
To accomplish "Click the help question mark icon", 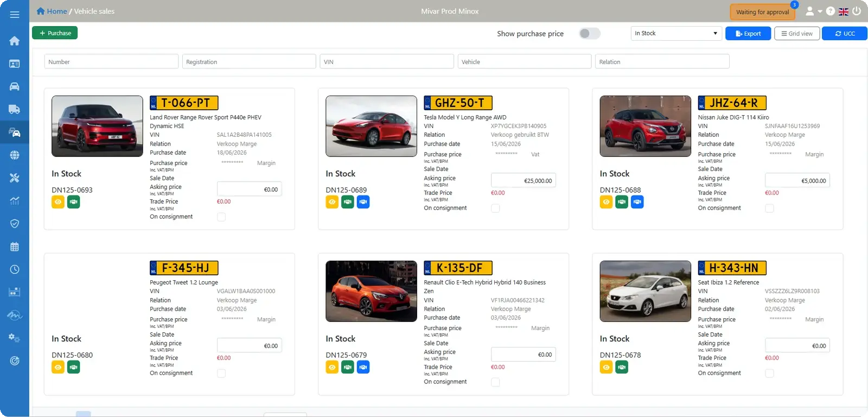I will pyautogui.click(x=830, y=11).
